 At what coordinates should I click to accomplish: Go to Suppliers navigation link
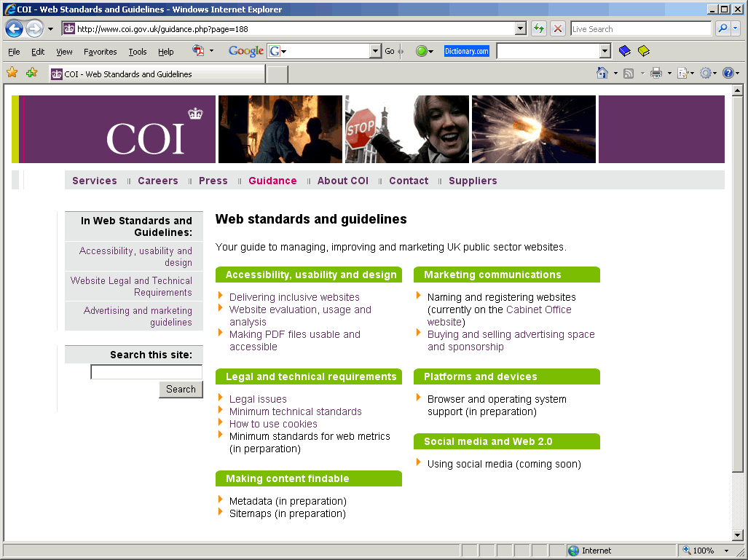pos(473,181)
